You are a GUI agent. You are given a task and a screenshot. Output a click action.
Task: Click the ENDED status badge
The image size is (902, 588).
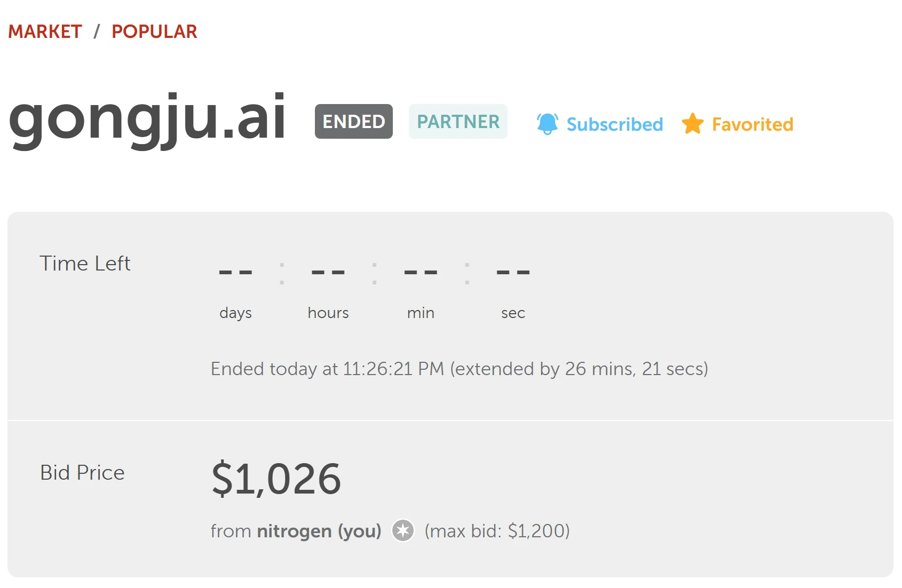tap(353, 122)
